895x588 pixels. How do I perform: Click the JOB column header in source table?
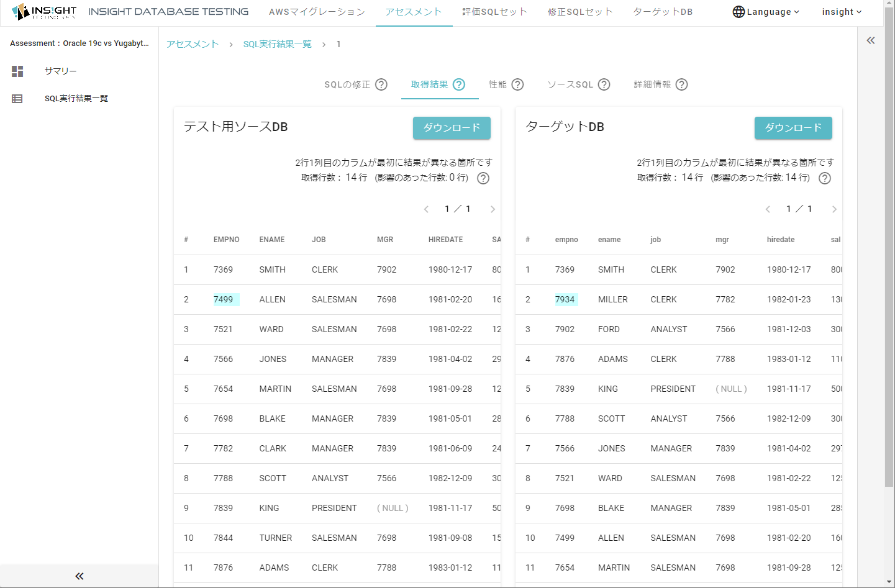click(319, 240)
